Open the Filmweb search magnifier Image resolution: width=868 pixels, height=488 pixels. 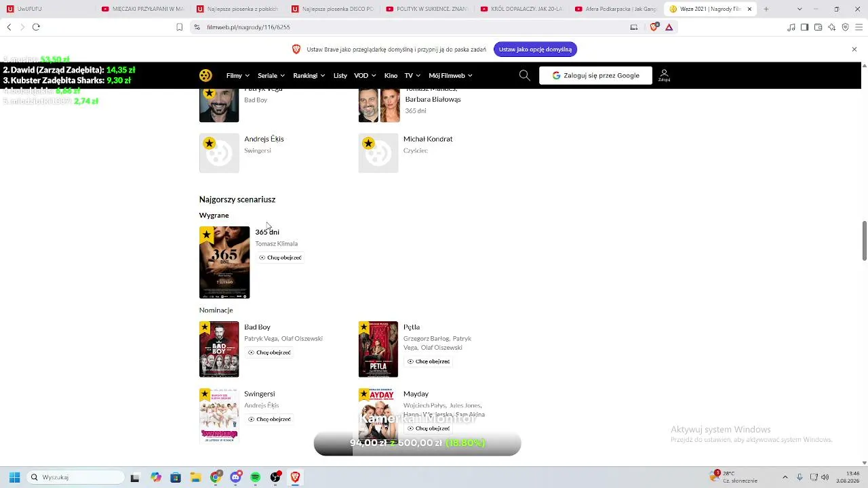[524, 75]
